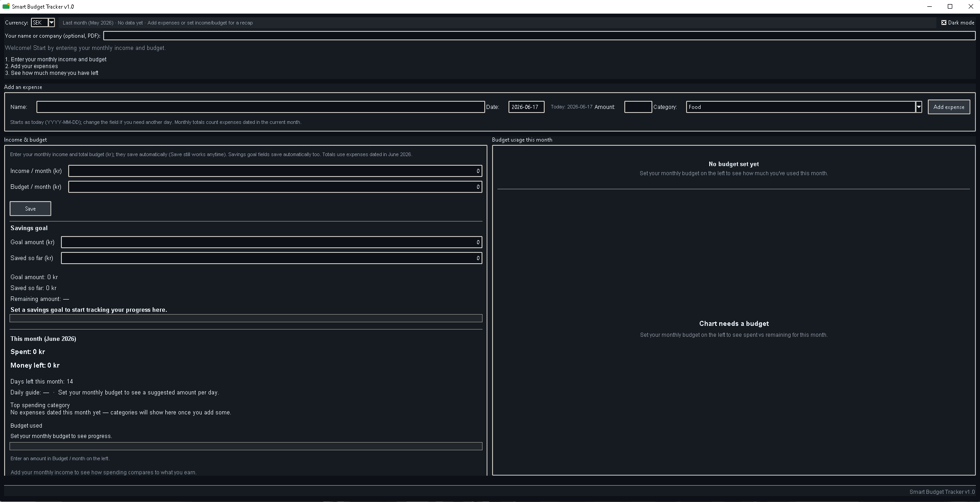The image size is (980, 502).
Task: Click the Goal amount input
Action: [271, 242]
